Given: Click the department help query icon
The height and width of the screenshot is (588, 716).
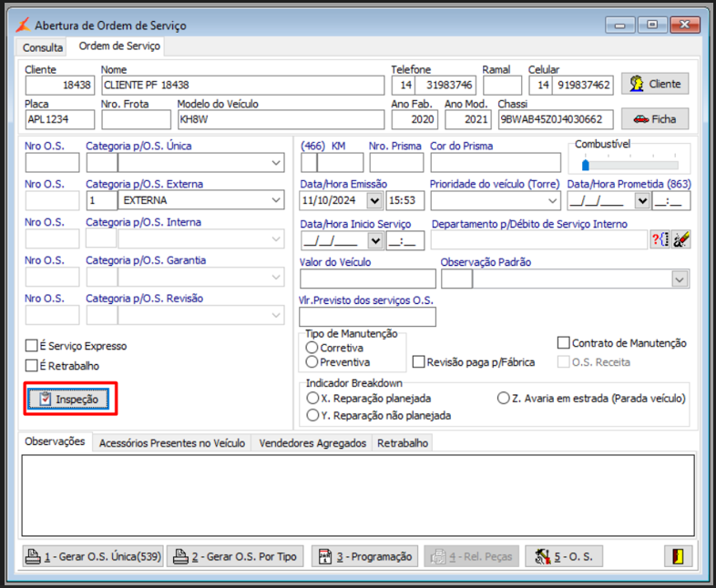Looking at the screenshot, I should [660, 239].
